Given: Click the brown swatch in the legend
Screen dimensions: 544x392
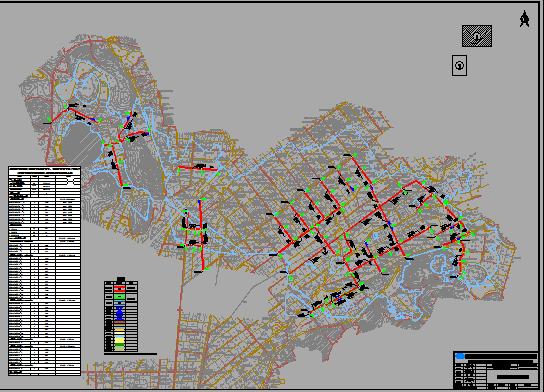Looking at the screenshot, I should (119, 323).
